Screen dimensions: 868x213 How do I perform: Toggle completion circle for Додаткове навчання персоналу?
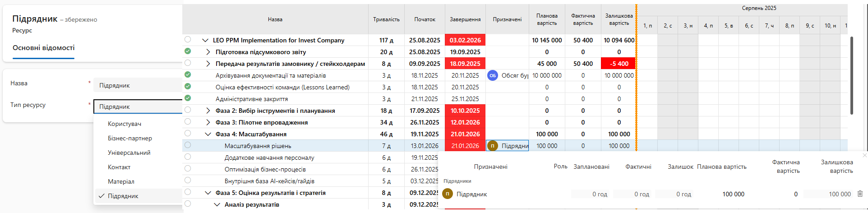[188, 157]
